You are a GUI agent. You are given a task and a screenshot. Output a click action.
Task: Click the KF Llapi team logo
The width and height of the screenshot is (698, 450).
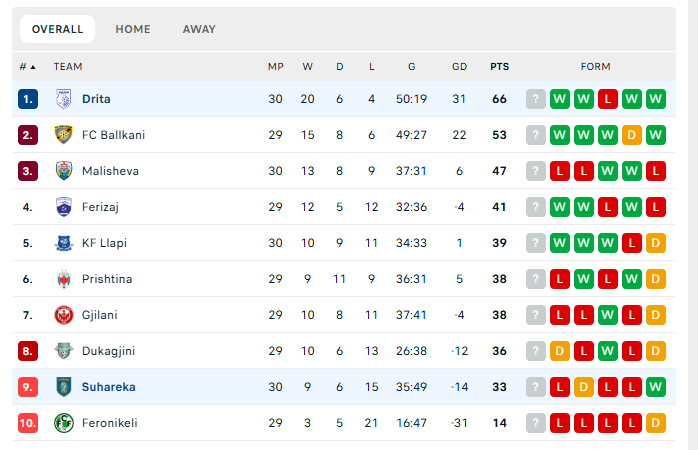tap(64, 243)
